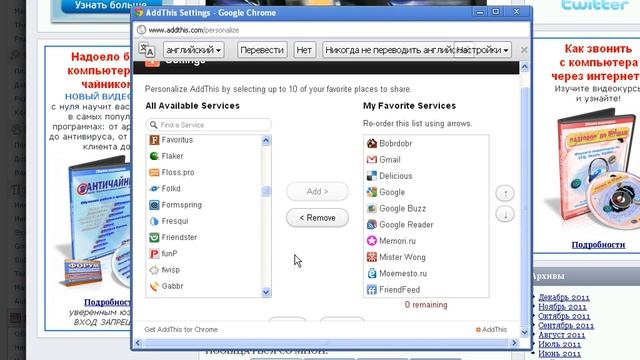Select Mister Wong in favorite services
This screenshot has width=640, height=360.
426,257
